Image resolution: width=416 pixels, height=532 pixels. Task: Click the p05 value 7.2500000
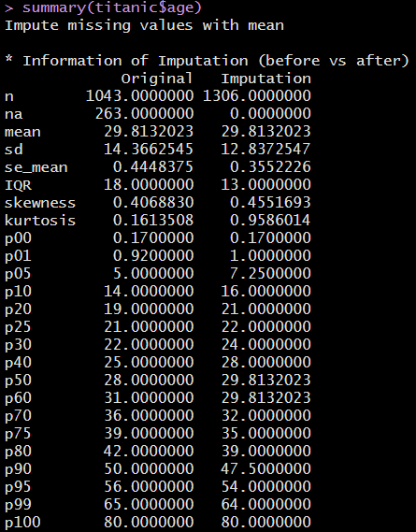[x=270, y=273]
